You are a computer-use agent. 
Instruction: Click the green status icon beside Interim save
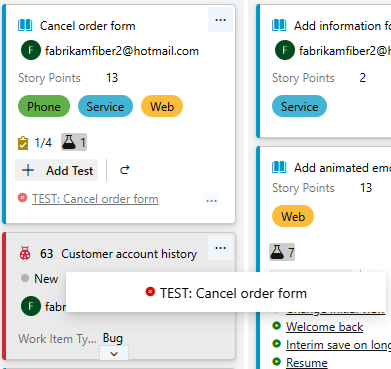pos(276,343)
